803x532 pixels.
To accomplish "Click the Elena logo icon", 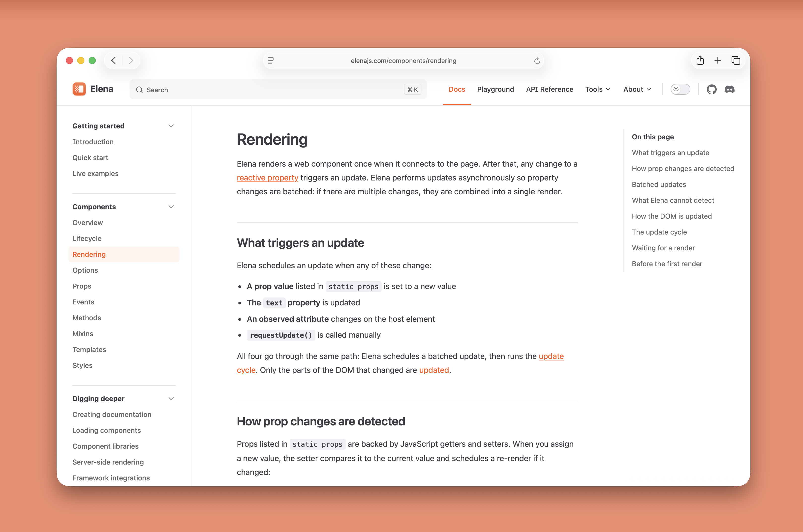I will coord(79,89).
